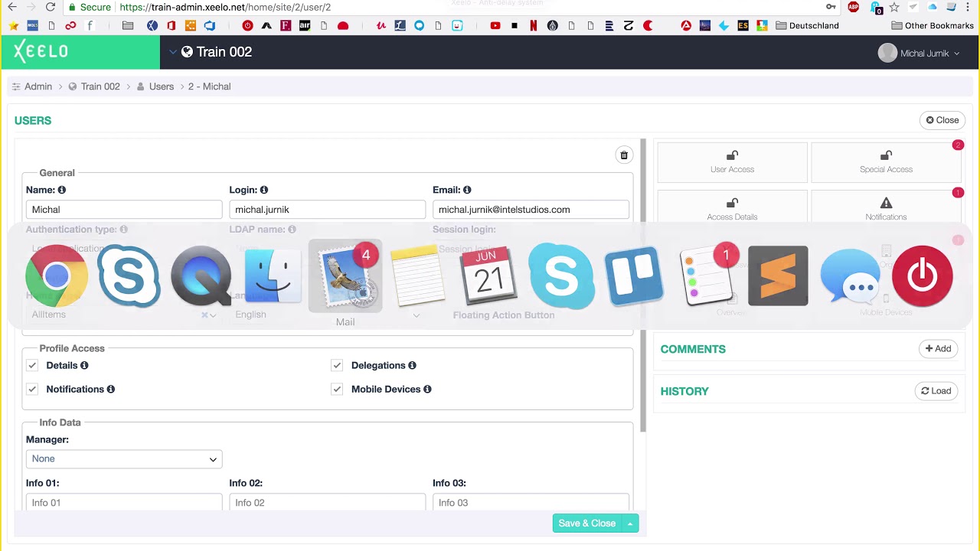Image resolution: width=980 pixels, height=551 pixels.
Task: Select the Messages app in the switcher
Action: coord(850,276)
